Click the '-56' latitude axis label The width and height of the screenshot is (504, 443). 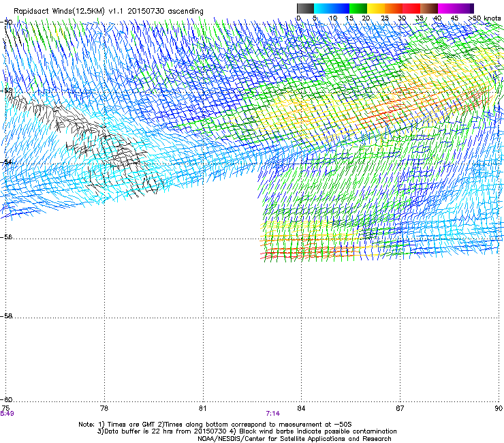pyautogui.click(x=6, y=237)
